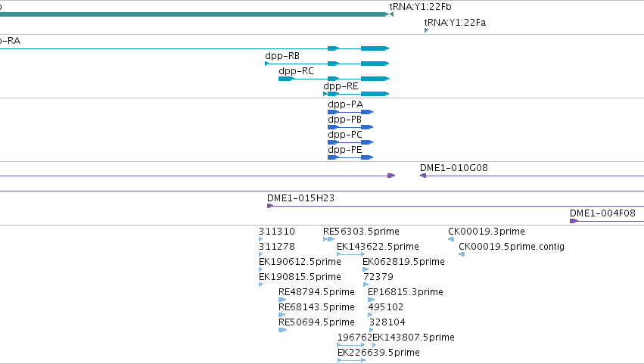Click the dpp-RE transcript label
Viewport: 644px width, 364px height.
click(341, 86)
